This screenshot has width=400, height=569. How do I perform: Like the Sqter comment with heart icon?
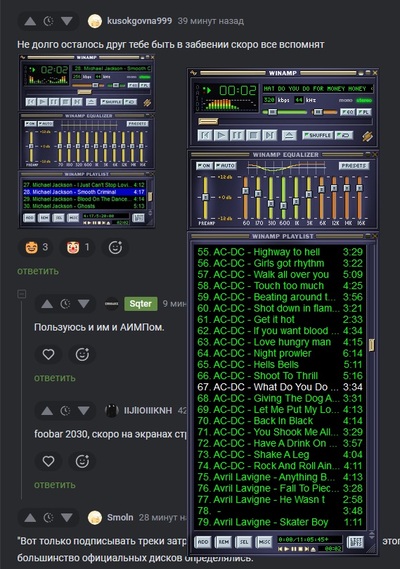click(48, 354)
